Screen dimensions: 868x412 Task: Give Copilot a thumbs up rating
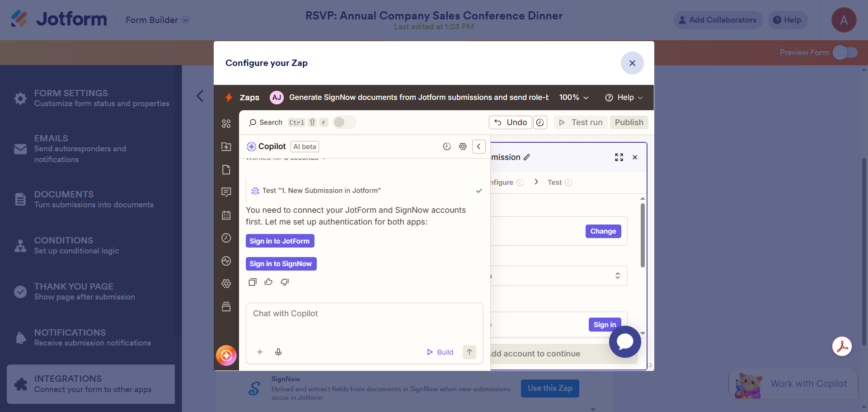[x=268, y=281]
